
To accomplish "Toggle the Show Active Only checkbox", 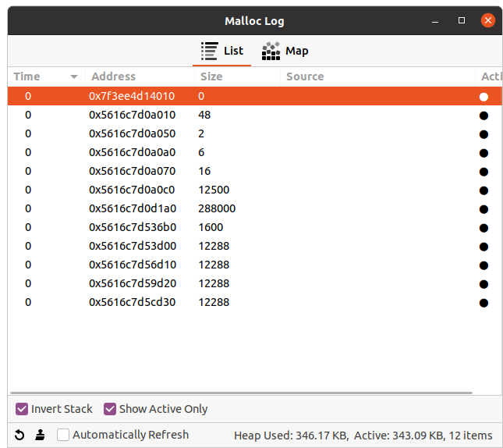I will 110,409.
